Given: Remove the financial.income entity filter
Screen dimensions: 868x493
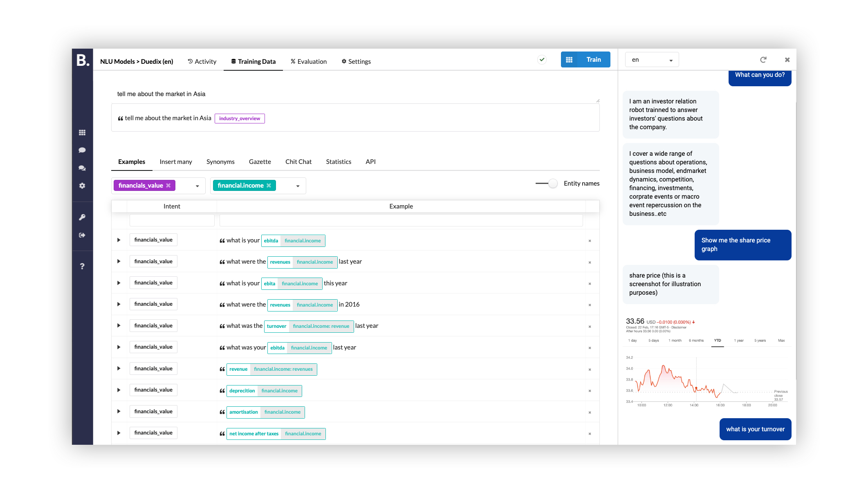Looking at the screenshot, I should click(x=269, y=186).
